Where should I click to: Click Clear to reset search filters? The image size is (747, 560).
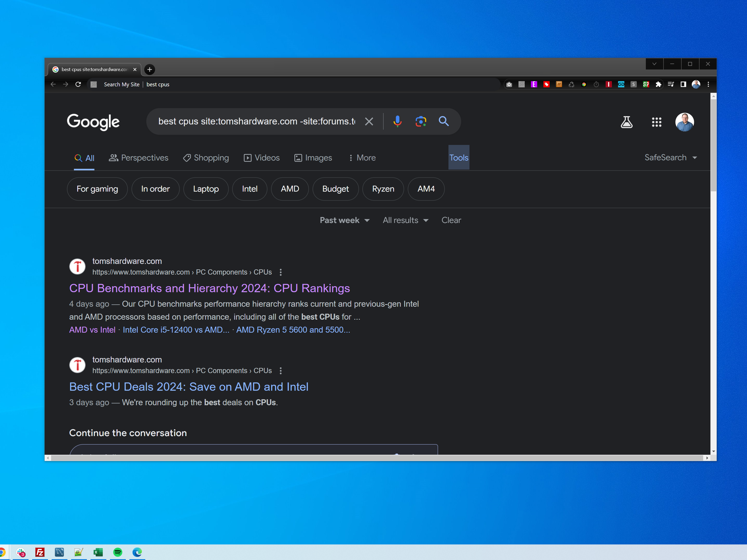(x=451, y=220)
